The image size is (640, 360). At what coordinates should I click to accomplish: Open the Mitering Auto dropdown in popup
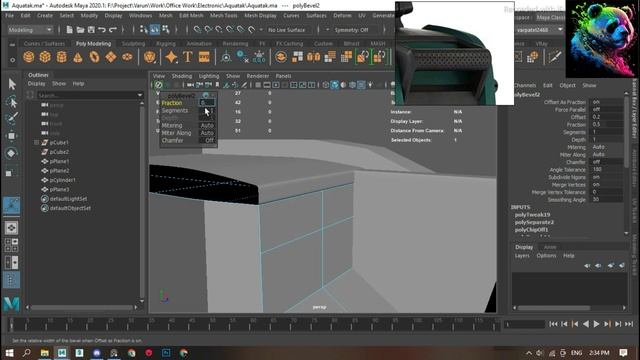tap(207, 126)
